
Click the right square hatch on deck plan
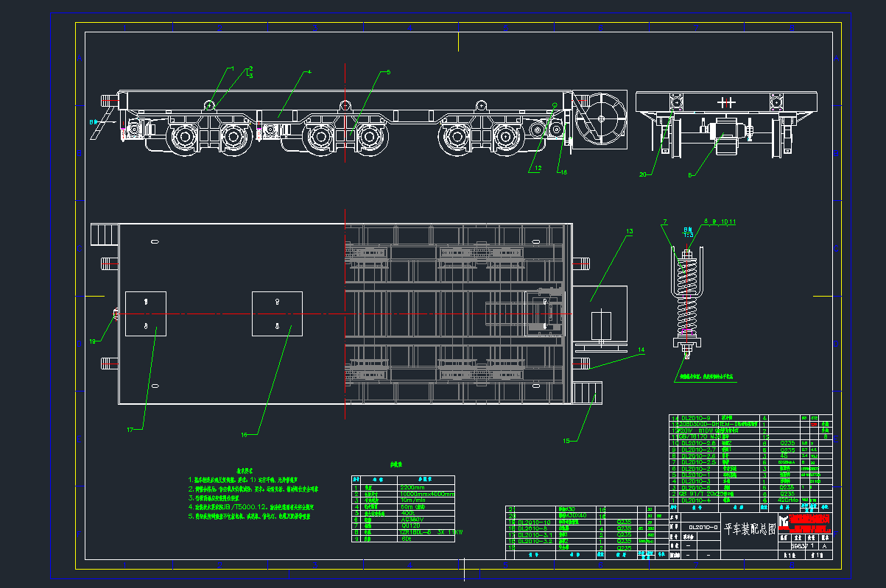coord(277,314)
